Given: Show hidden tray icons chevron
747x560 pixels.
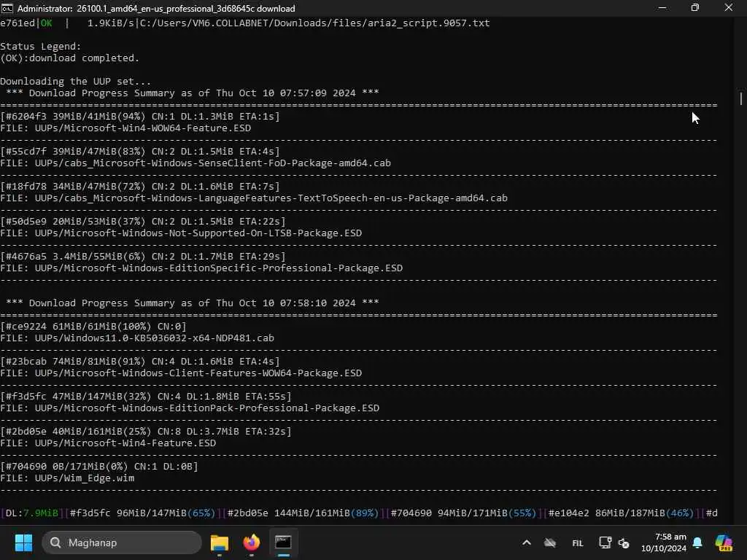Looking at the screenshot, I should tap(527, 542).
